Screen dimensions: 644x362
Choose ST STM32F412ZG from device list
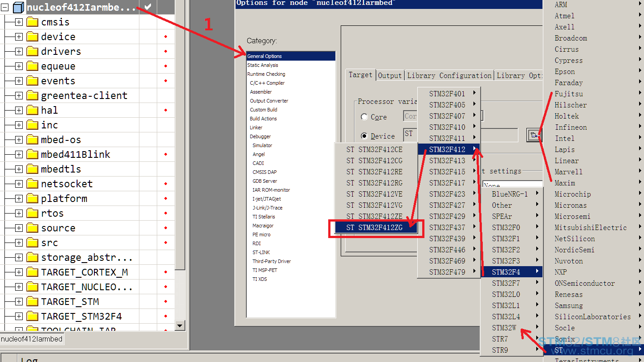click(376, 227)
